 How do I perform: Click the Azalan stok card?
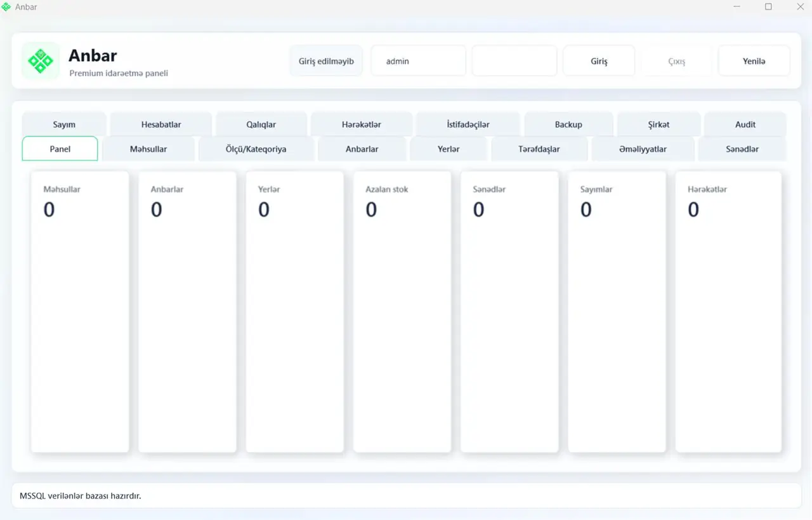click(402, 312)
